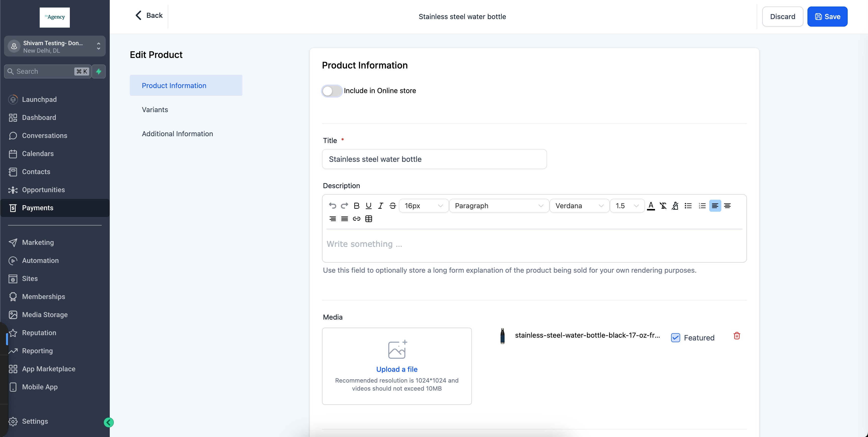This screenshot has height=437, width=868.
Task: Click Upload a file link
Action: tap(397, 369)
